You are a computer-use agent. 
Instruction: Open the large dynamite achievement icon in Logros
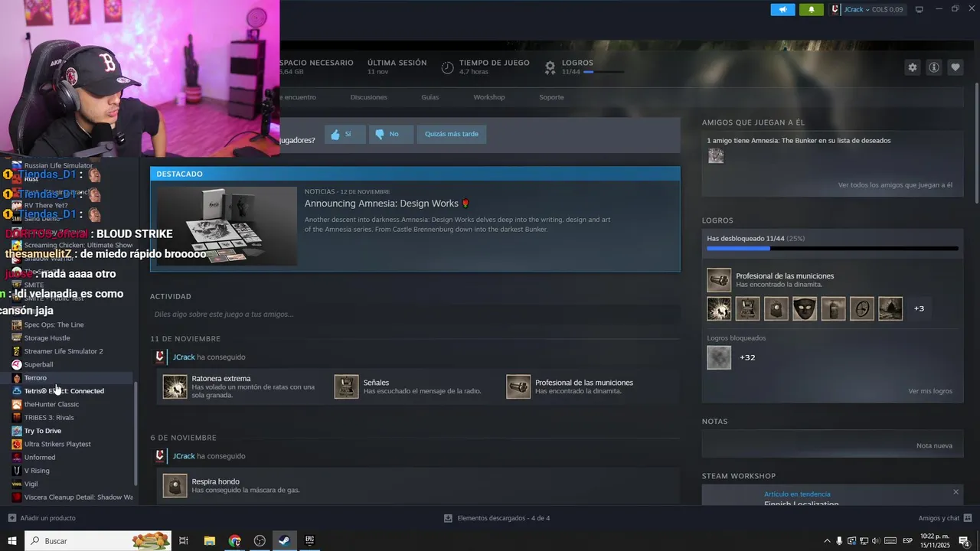(719, 280)
